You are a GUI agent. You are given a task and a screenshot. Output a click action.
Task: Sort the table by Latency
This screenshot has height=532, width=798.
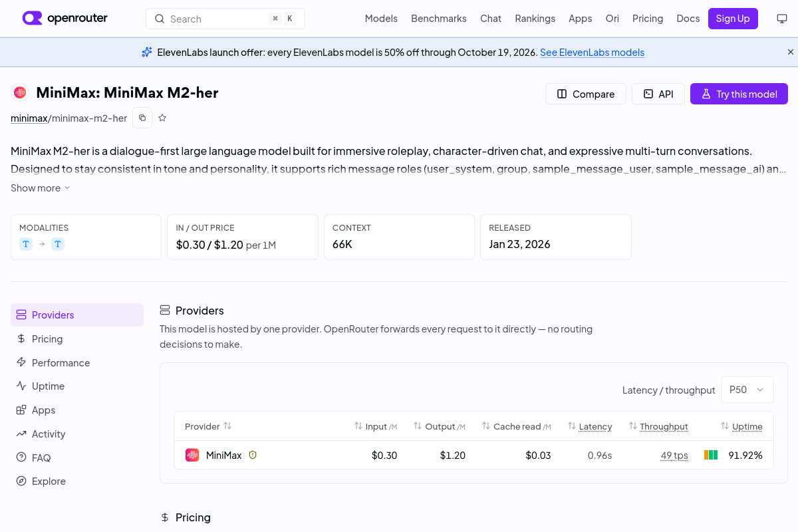pos(590,426)
